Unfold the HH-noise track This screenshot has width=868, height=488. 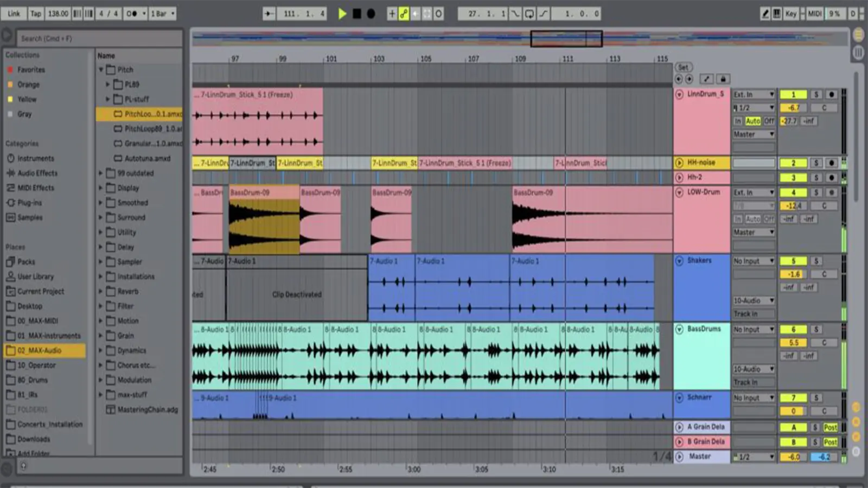(679, 163)
